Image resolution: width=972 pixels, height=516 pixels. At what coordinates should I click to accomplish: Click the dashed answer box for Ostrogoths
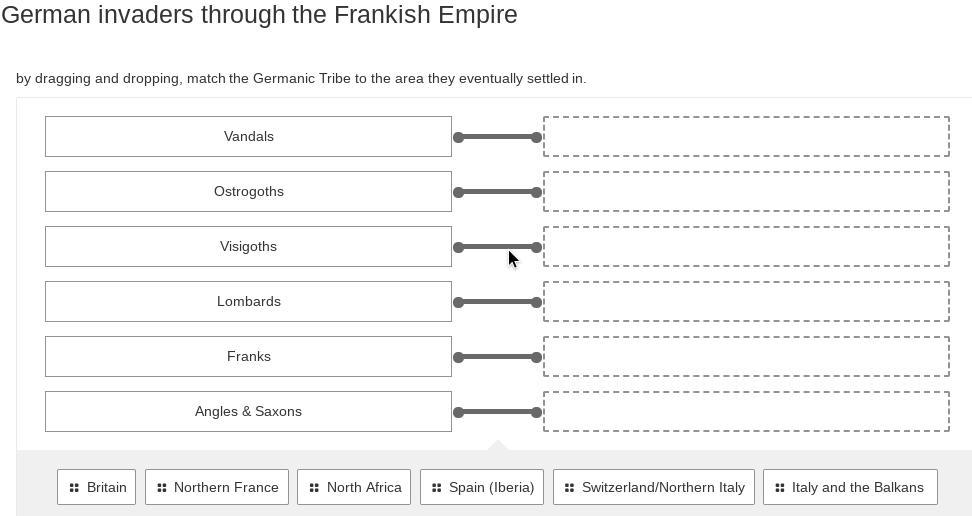(746, 192)
